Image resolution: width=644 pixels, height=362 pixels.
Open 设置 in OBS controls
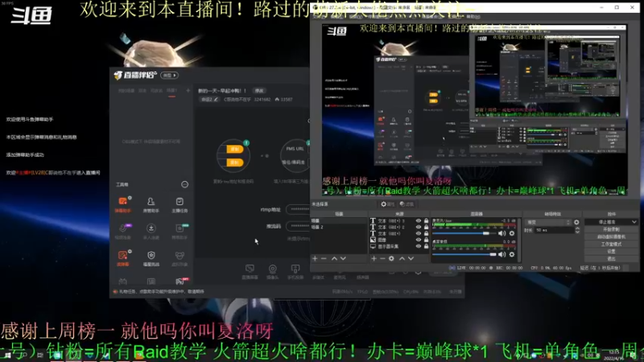point(611,251)
